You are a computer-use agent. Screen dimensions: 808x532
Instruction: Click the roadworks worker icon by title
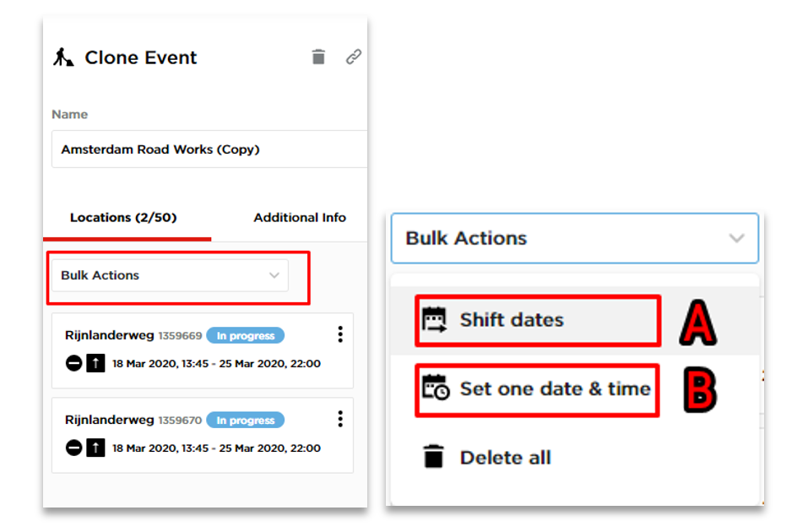pos(63,57)
